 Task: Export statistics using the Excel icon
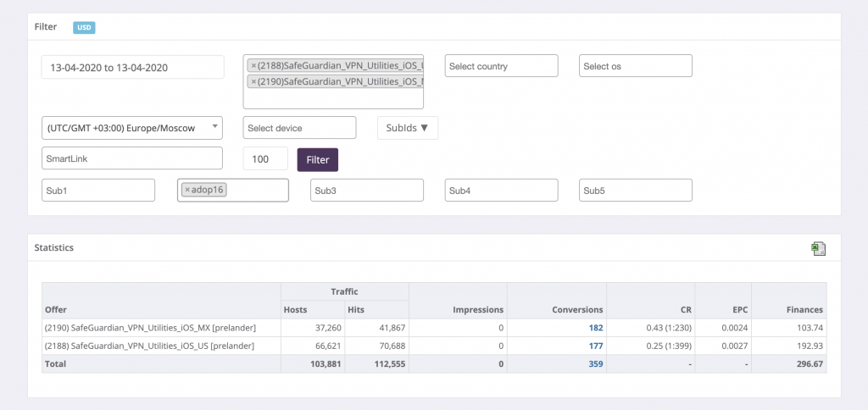click(x=818, y=248)
